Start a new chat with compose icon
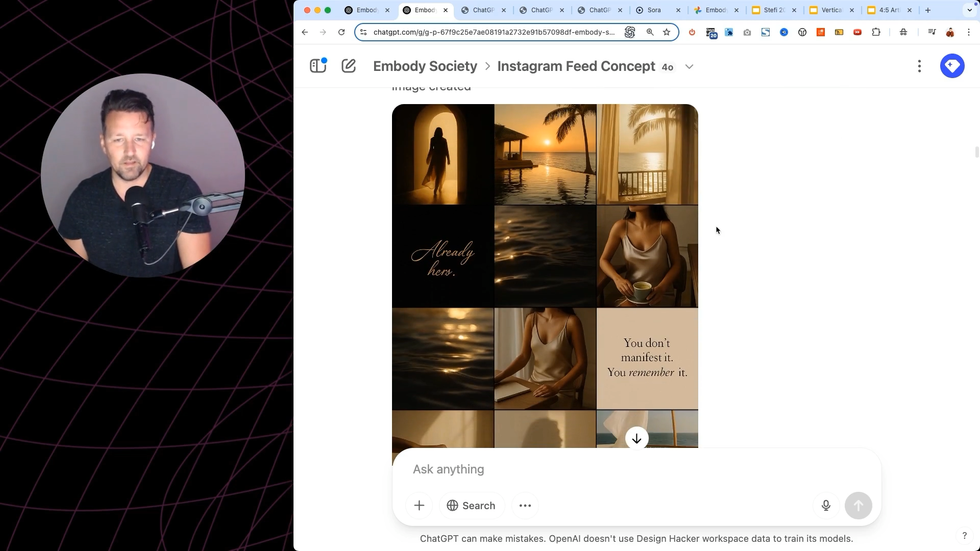 pyautogui.click(x=349, y=66)
